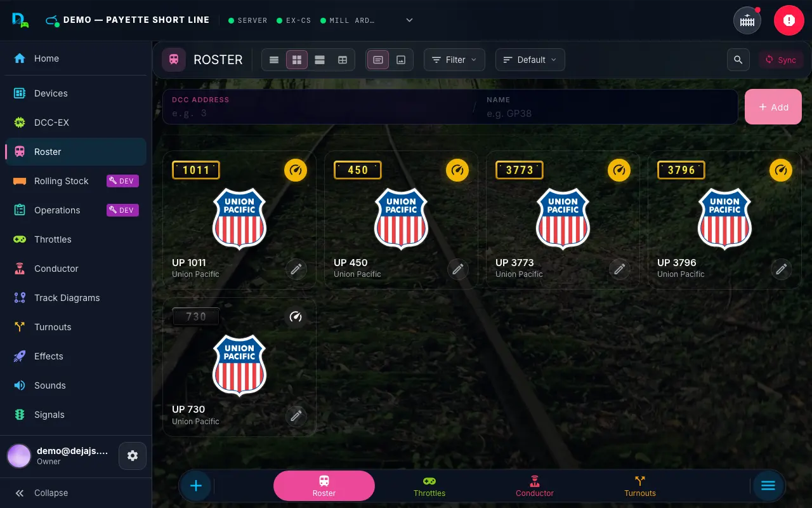The height and width of the screenshot is (508, 812).
Task: Click the Name input field
Action: (x=608, y=107)
